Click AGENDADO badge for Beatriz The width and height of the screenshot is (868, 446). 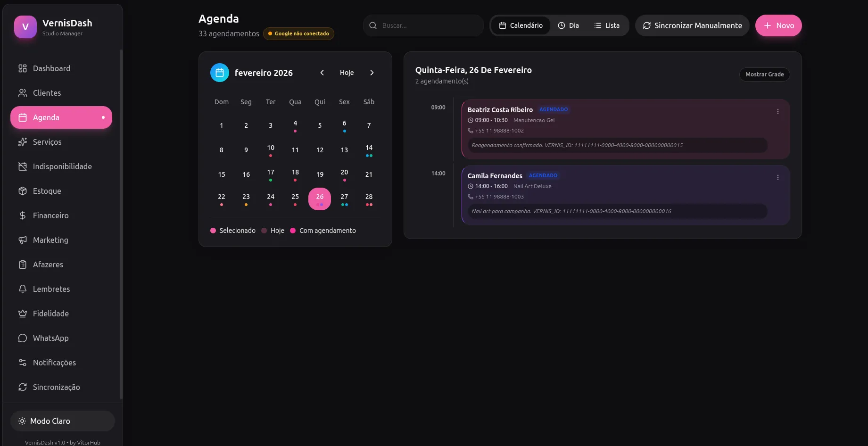pos(554,109)
